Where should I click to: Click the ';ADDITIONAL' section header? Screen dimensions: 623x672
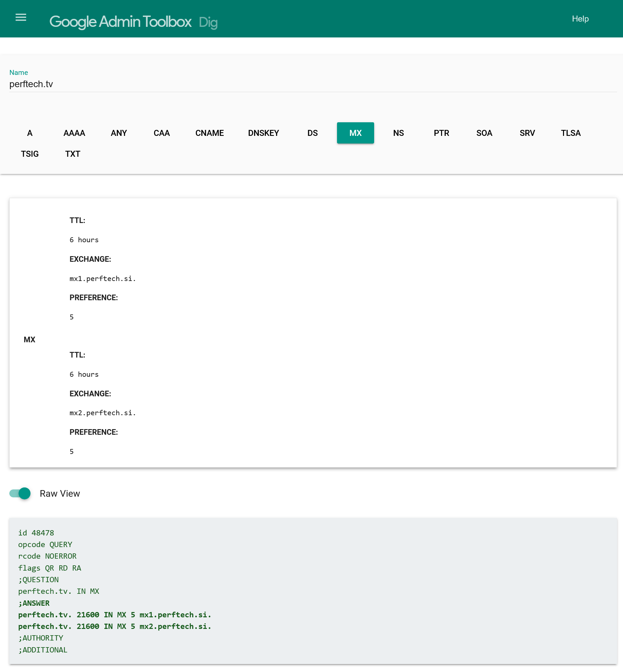[43, 650]
